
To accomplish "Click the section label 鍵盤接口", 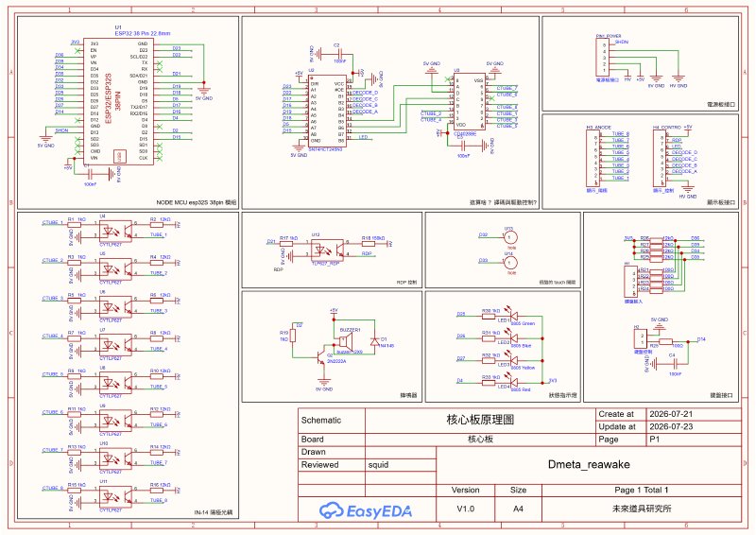I will click(x=721, y=395).
